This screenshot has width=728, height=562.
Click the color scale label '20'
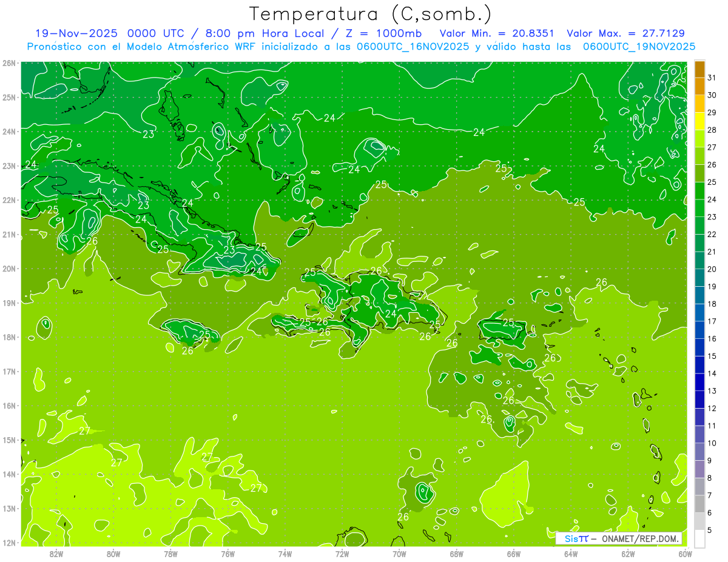pos(712,269)
